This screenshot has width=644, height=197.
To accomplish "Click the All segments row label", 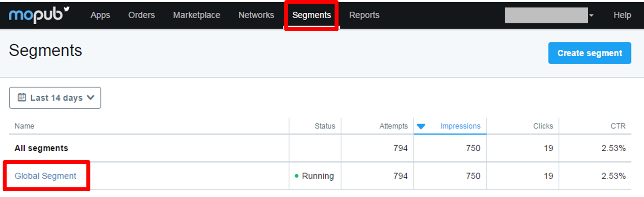I will [x=41, y=148].
